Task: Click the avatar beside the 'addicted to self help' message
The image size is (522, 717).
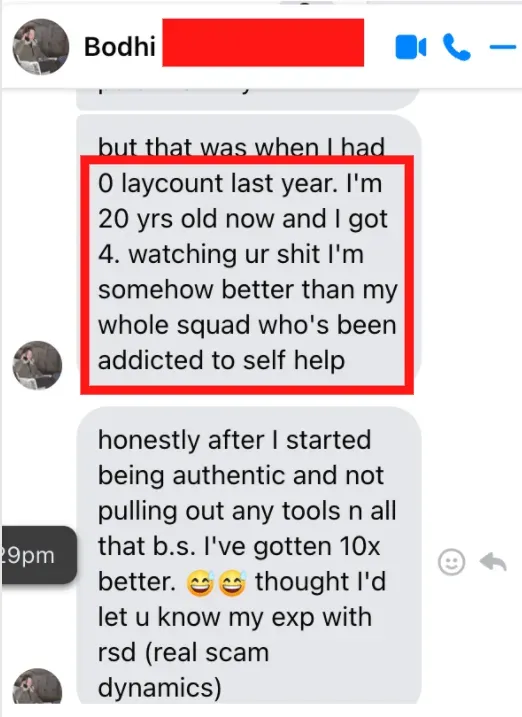Action: (x=37, y=365)
